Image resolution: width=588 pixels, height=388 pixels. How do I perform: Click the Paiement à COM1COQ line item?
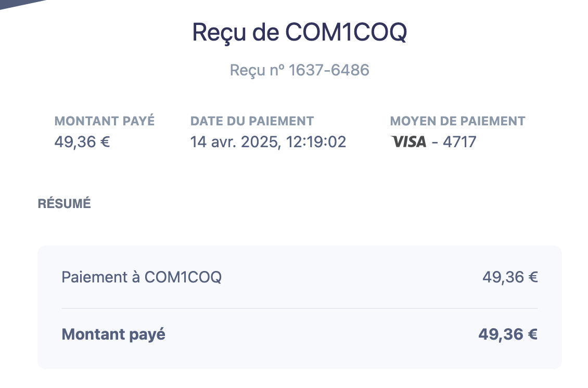tap(142, 277)
